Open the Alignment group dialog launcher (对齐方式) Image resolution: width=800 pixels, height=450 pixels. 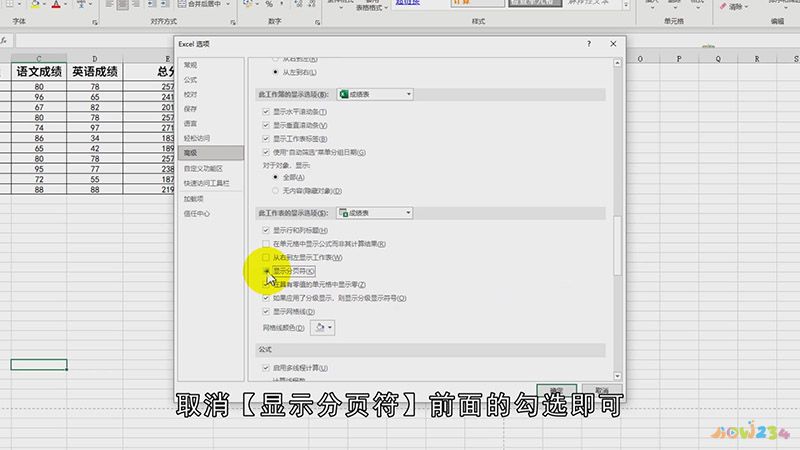pos(233,22)
